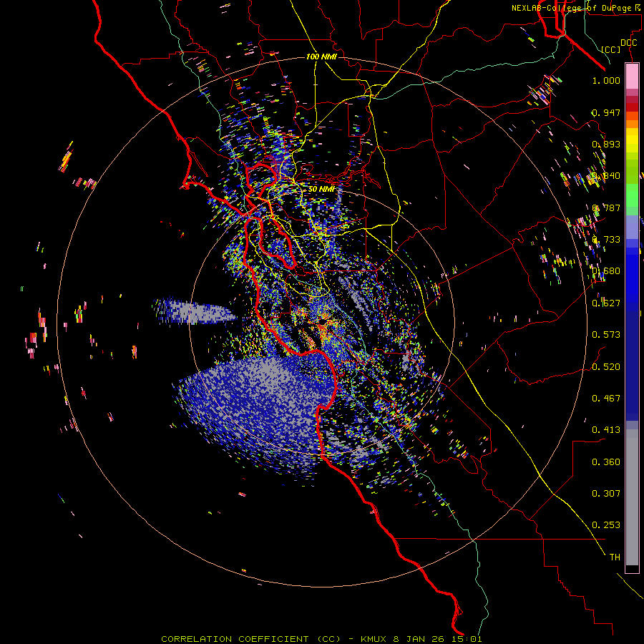Screen dimensions: 644x644
Task: Pick the gray segment at the color bar bottom
Action: (632, 497)
